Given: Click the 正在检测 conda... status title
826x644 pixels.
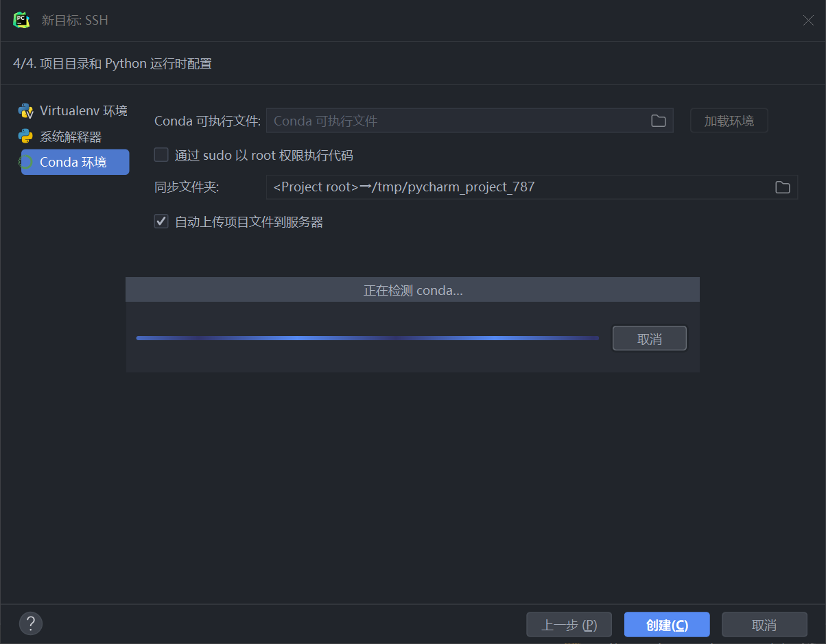Looking at the screenshot, I should pyautogui.click(x=413, y=290).
